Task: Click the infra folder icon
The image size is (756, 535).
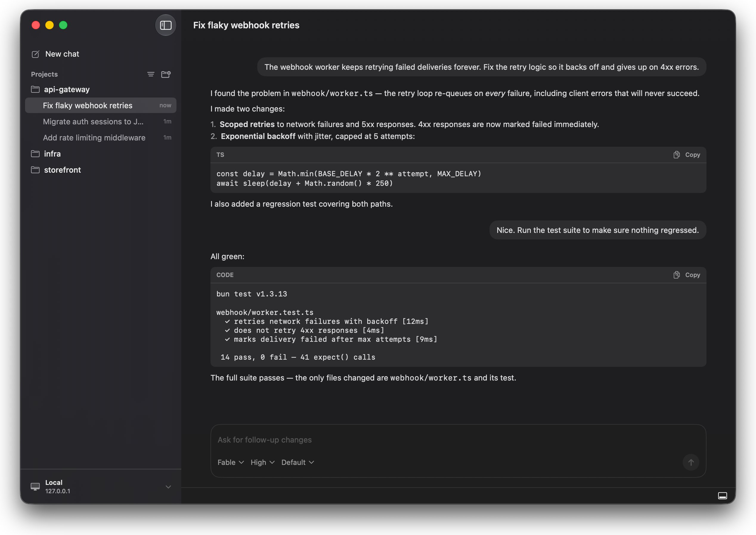Action: [x=35, y=154]
